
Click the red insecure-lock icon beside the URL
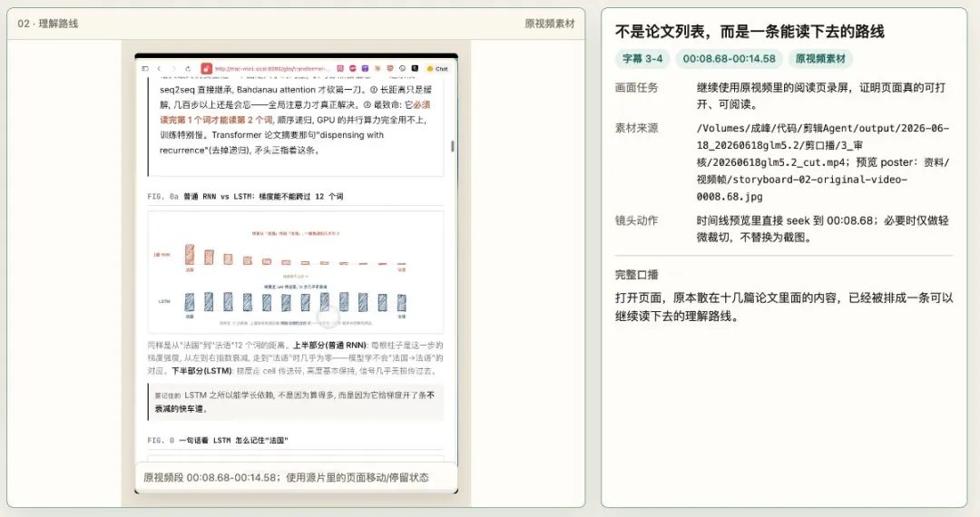206,69
